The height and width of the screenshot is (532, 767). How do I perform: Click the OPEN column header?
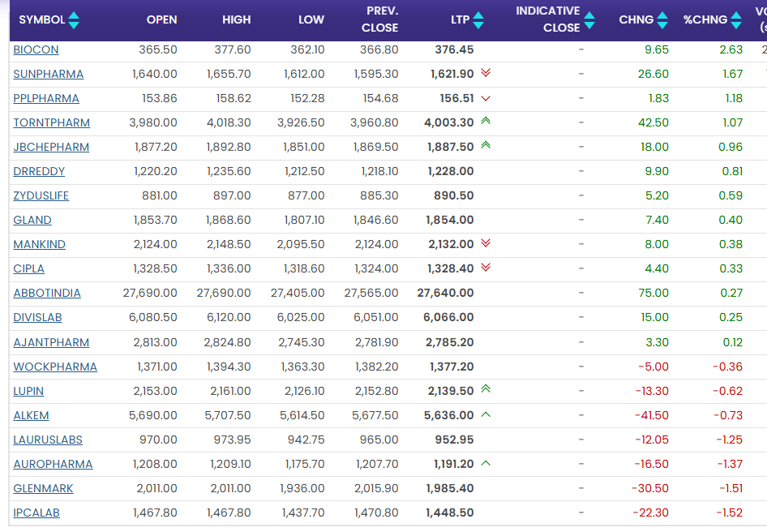click(161, 19)
